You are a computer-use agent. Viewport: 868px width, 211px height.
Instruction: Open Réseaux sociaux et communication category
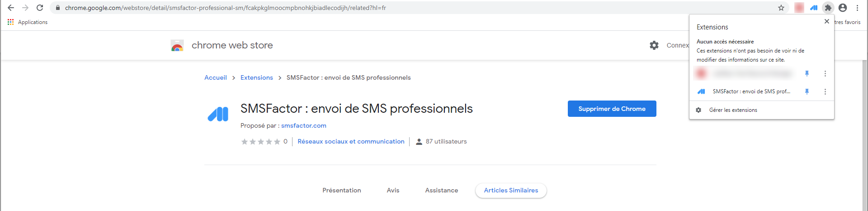(x=351, y=141)
